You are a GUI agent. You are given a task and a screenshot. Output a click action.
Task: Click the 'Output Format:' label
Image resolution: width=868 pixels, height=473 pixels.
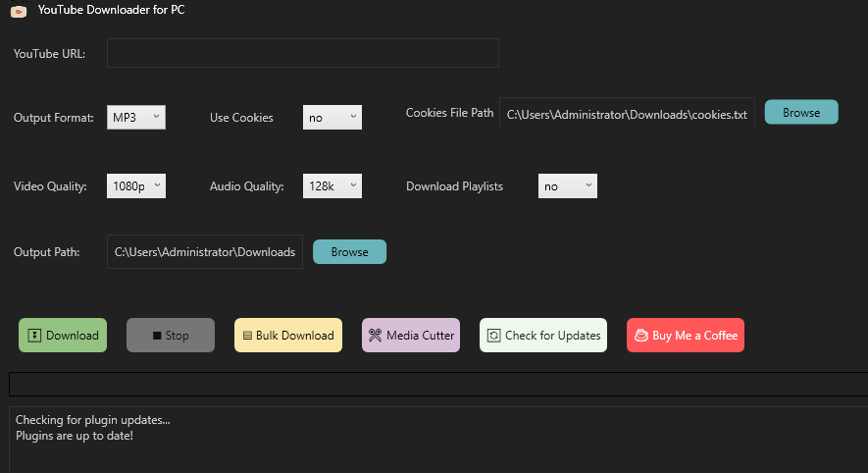click(54, 118)
